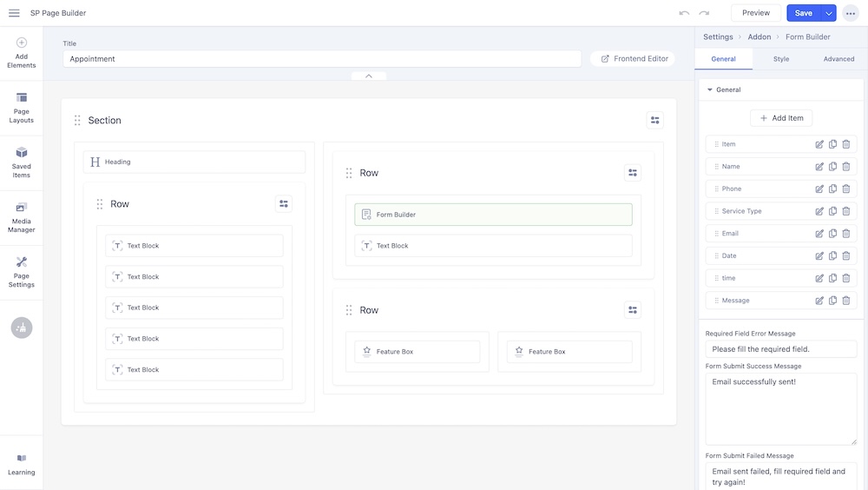Duplicate the Email form item
Image resolution: width=868 pixels, height=490 pixels.
click(832, 234)
